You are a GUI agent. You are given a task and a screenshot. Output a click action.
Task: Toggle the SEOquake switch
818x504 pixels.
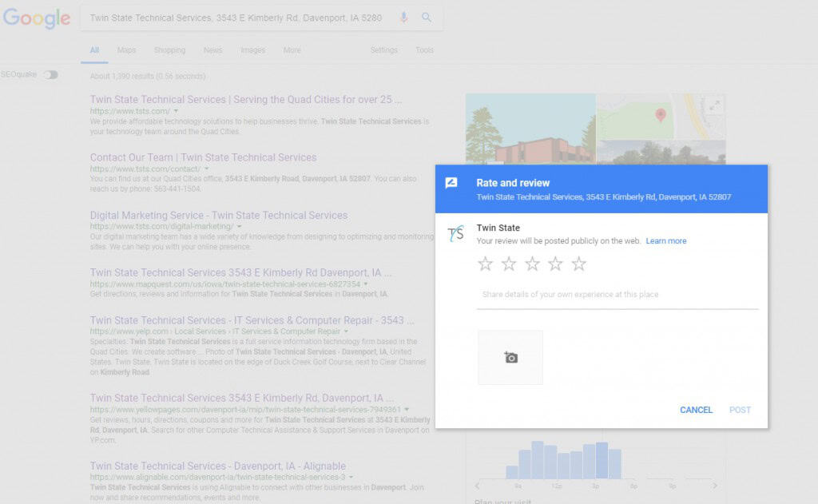pos(50,74)
